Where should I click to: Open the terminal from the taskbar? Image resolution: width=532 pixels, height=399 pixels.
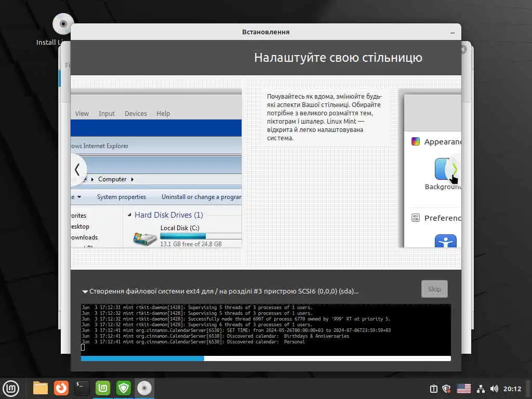pos(82,388)
